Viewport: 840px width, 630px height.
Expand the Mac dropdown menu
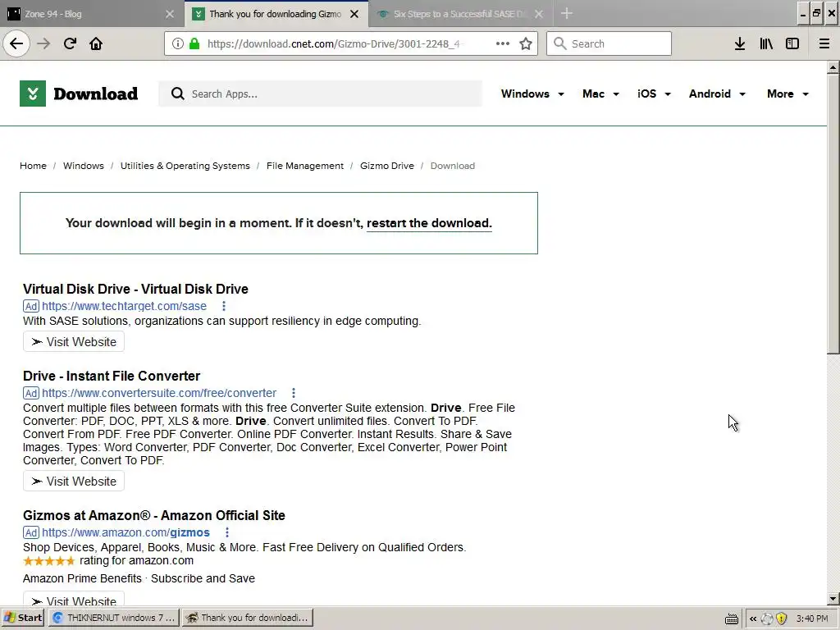600,94
